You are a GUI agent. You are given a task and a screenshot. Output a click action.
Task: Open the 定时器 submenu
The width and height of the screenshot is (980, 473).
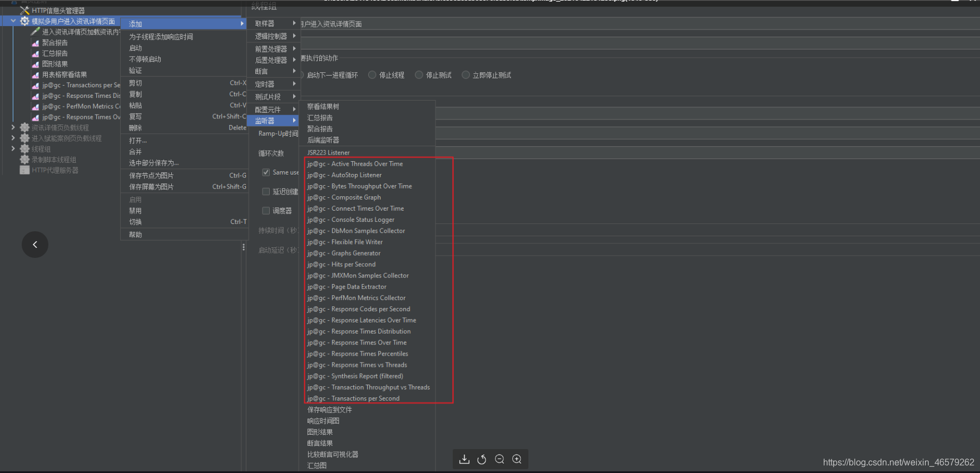(275, 84)
